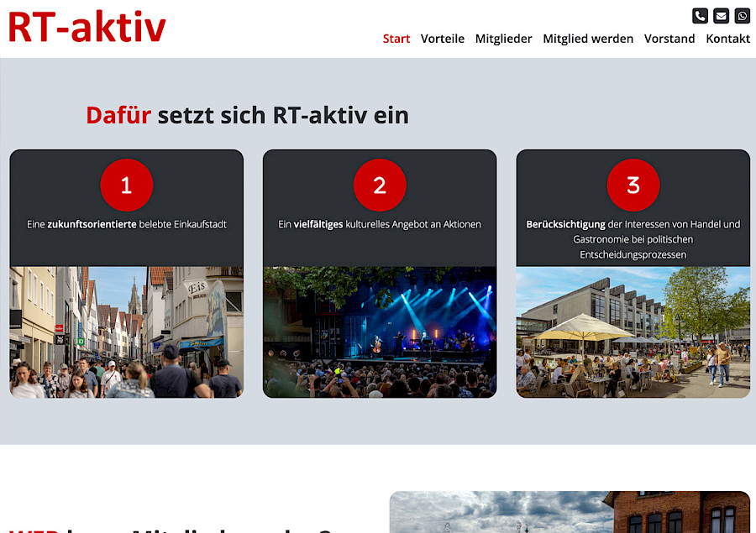Open the Mitglieder page

[503, 39]
